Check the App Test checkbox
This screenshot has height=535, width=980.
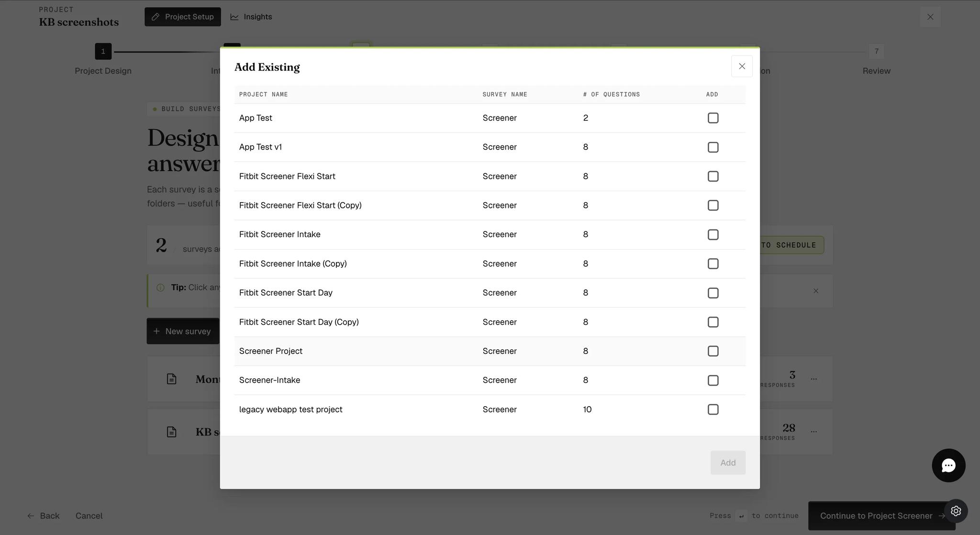click(713, 118)
